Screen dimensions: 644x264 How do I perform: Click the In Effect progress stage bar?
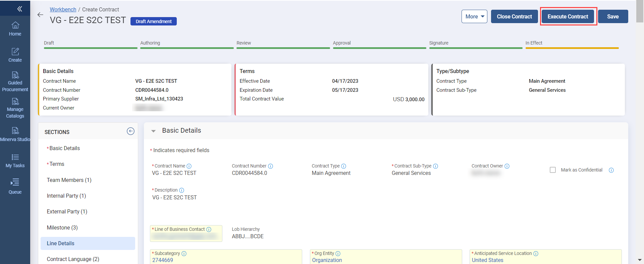pyautogui.click(x=572, y=48)
